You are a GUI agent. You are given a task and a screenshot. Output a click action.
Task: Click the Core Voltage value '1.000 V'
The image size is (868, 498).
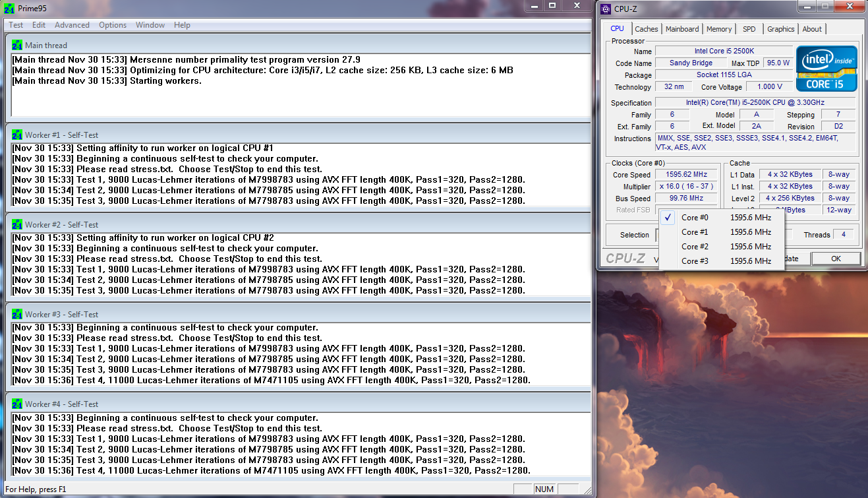[770, 87]
